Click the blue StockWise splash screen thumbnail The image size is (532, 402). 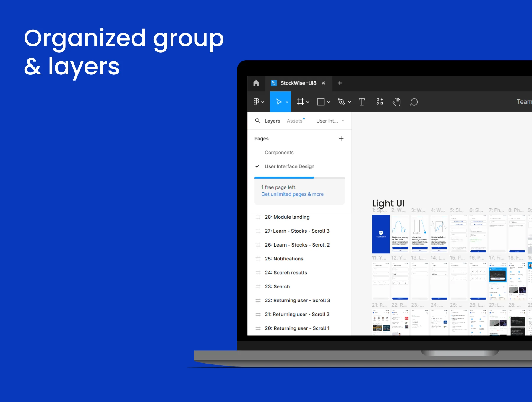(381, 234)
